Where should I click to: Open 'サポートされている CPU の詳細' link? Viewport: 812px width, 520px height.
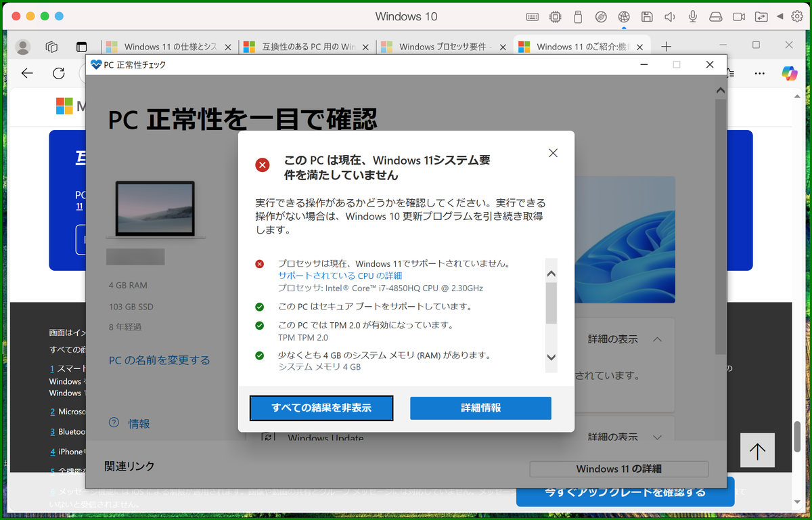point(340,276)
